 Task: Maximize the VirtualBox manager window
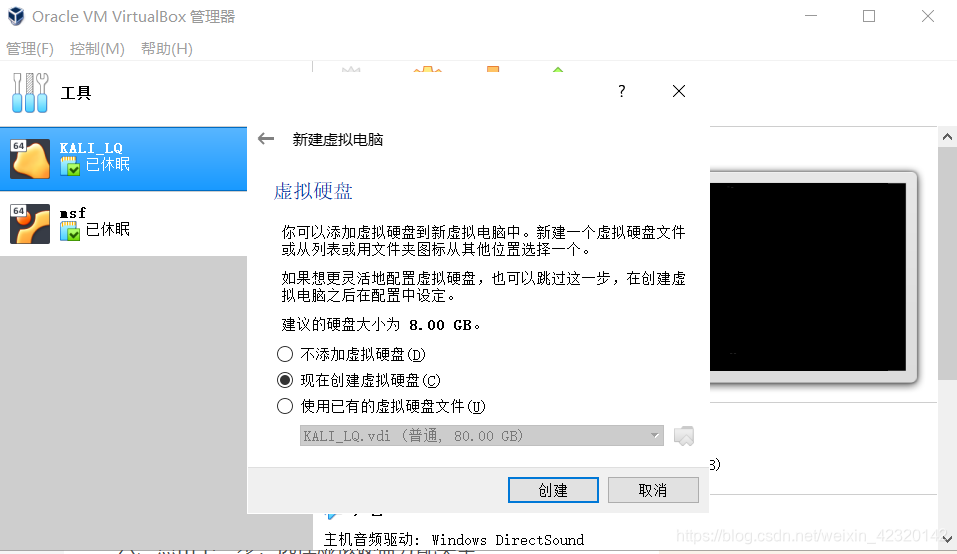[869, 16]
